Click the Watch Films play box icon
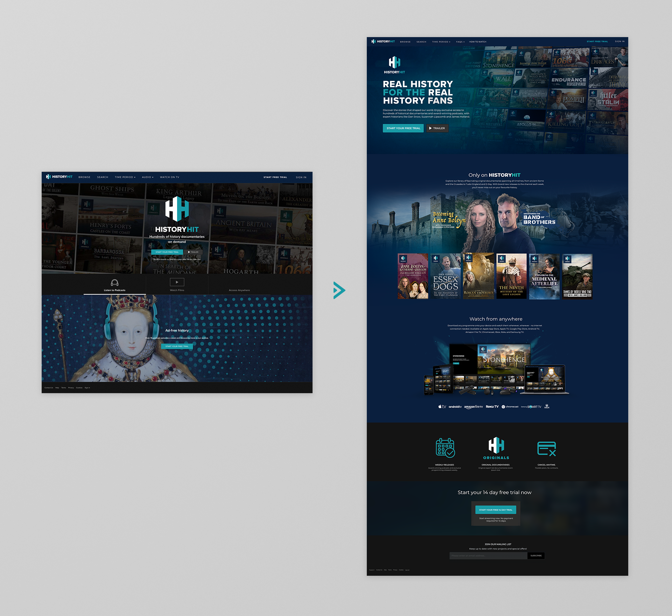Image resolution: width=672 pixels, height=616 pixels. (177, 282)
